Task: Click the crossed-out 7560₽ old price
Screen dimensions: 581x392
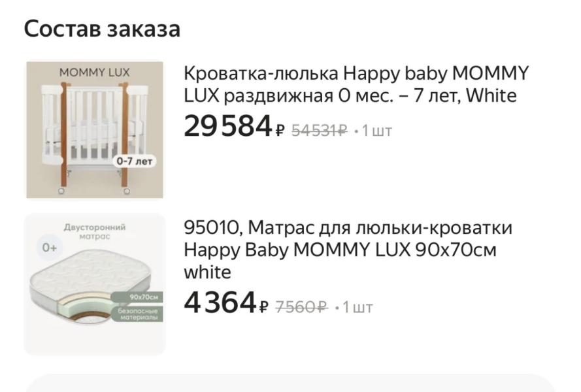Action: pyautogui.click(x=301, y=306)
